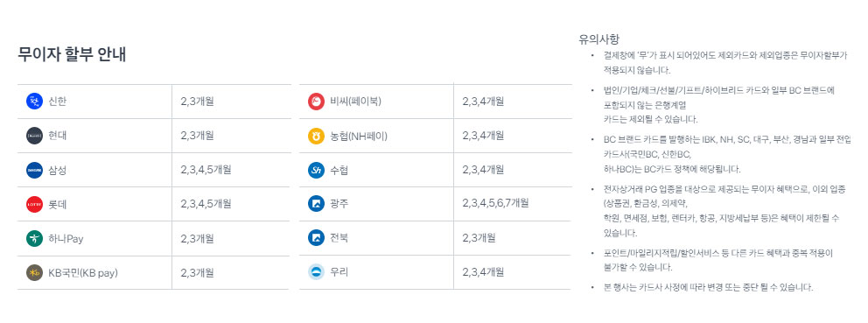Select the 전북 bank logo icon
The height and width of the screenshot is (323, 868).
[x=316, y=238]
